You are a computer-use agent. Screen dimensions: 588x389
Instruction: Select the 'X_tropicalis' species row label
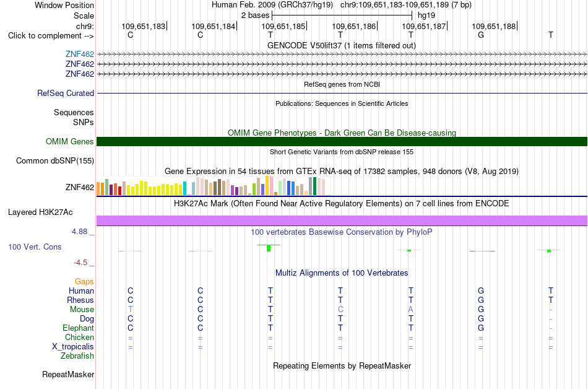73,347
